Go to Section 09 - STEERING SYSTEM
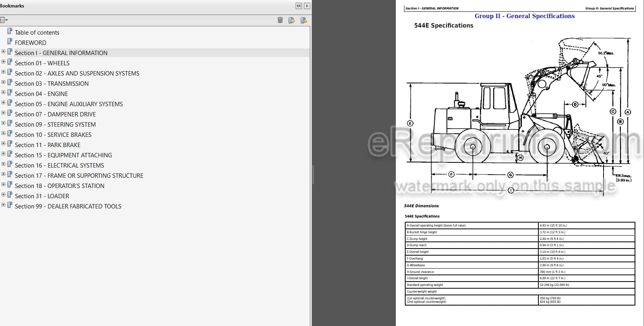The width and height of the screenshot is (644, 326). coord(55,125)
